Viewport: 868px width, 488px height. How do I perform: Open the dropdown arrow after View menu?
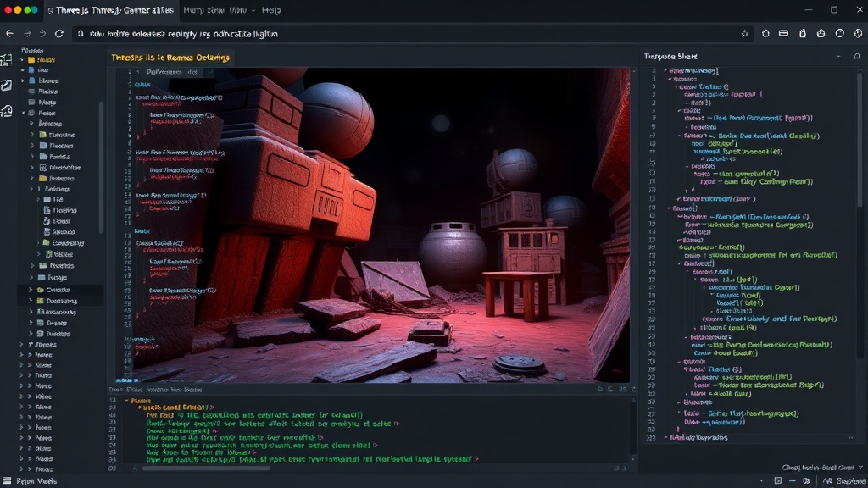click(x=253, y=10)
